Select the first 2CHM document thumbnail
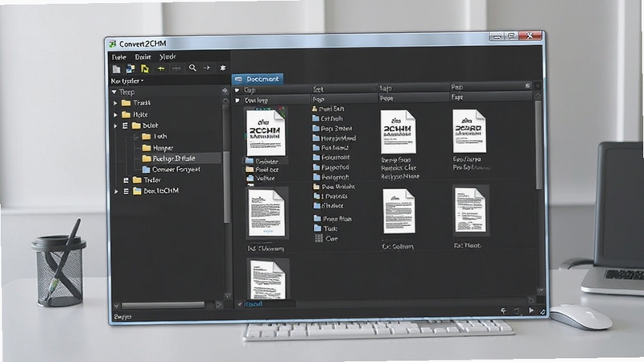Viewport: 644px width, 362px height. (x=266, y=132)
